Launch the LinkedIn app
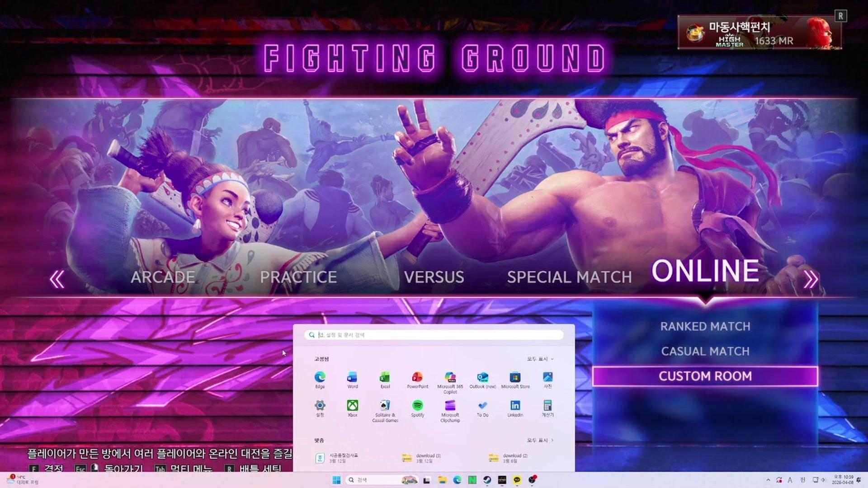Image resolution: width=868 pixels, height=488 pixels. click(515, 405)
